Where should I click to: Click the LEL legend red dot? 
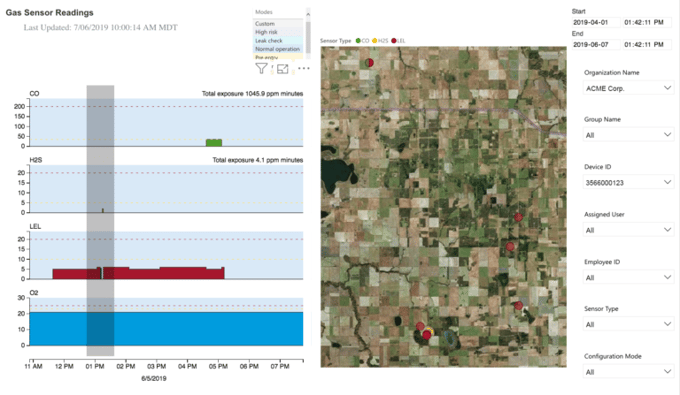point(394,41)
